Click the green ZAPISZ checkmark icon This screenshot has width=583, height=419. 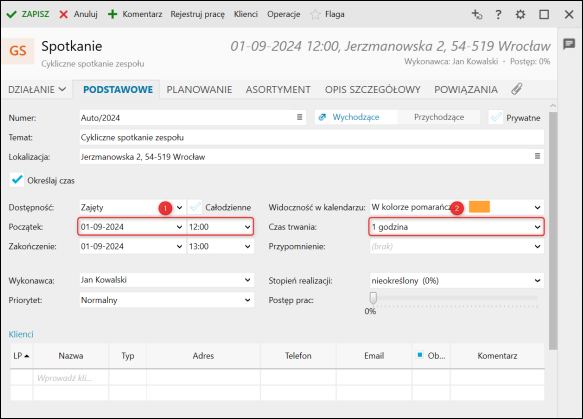pos(12,14)
